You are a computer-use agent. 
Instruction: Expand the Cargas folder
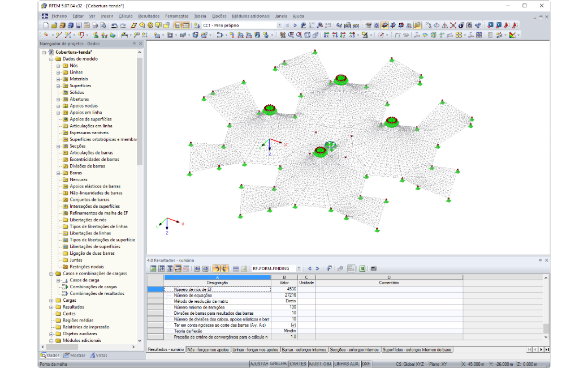[51, 301]
